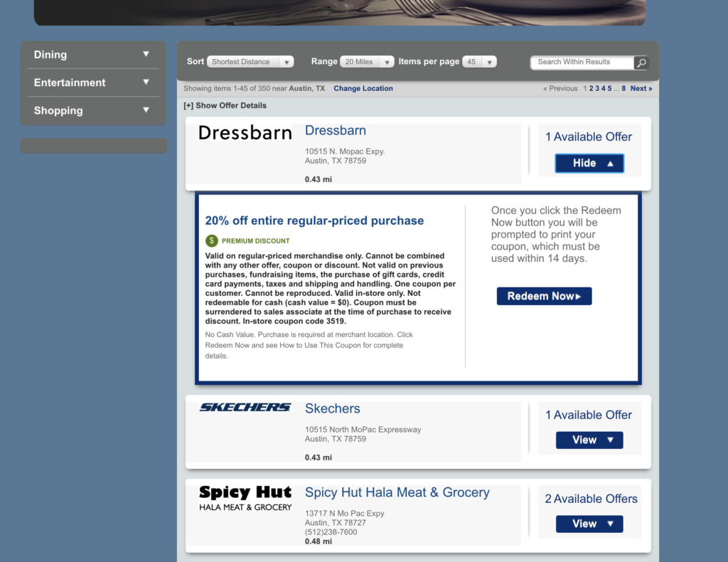Click in the Search Within Results field
This screenshot has height=562, width=728.
(581, 63)
